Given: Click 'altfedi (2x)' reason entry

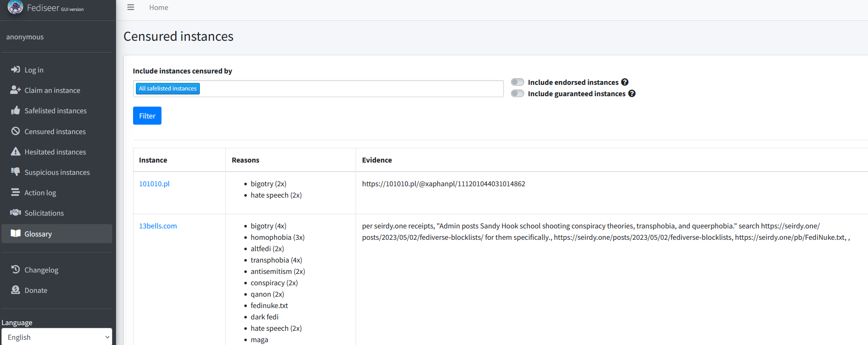Looking at the screenshot, I should click(268, 249).
